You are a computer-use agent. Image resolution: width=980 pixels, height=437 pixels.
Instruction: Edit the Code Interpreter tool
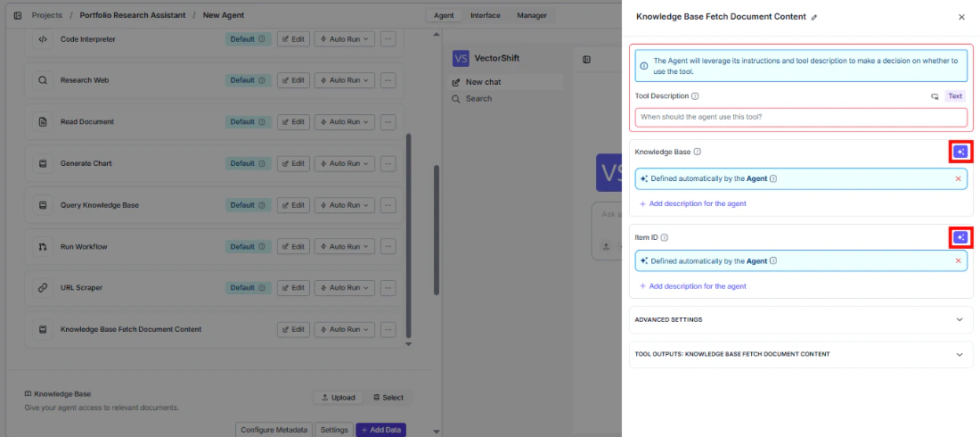pyautogui.click(x=293, y=39)
